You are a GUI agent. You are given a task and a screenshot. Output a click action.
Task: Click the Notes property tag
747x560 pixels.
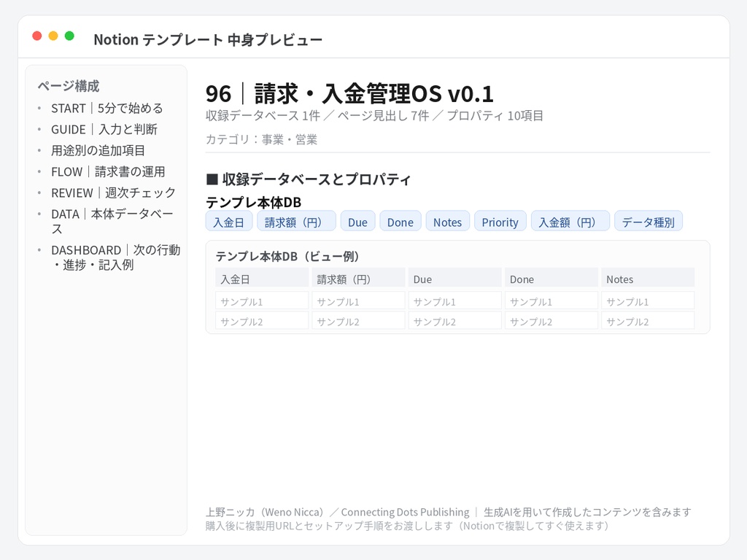(448, 221)
